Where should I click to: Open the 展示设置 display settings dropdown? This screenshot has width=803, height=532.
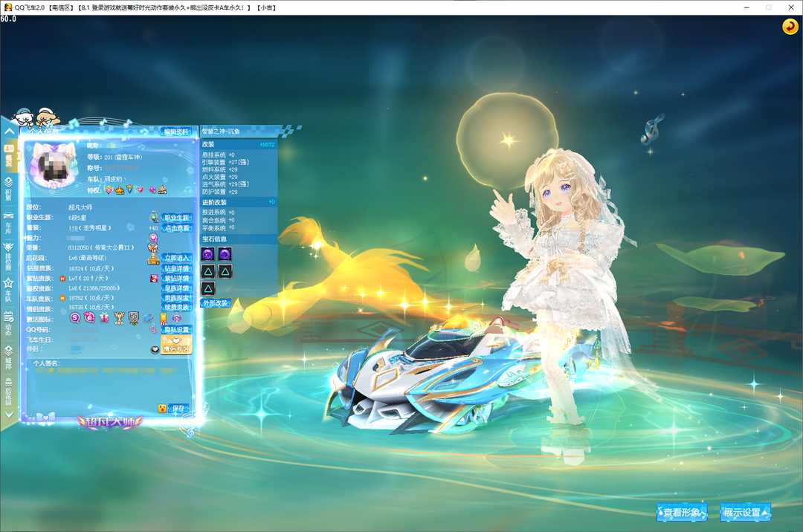[x=745, y=512]
